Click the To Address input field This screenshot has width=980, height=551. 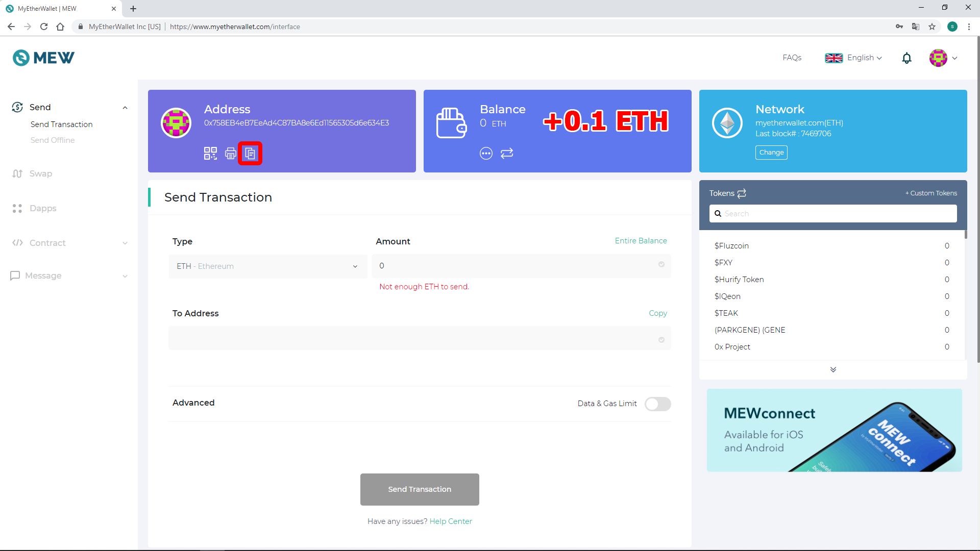point(420,338)
